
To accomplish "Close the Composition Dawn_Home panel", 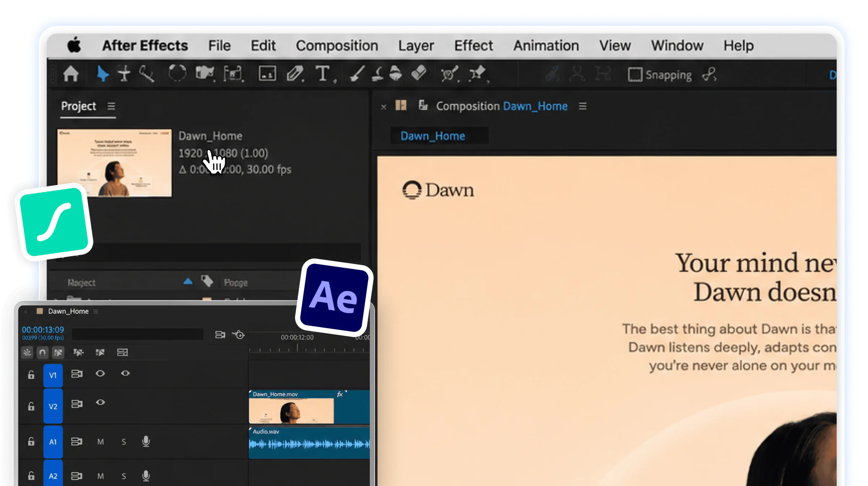I will (384, 107).
